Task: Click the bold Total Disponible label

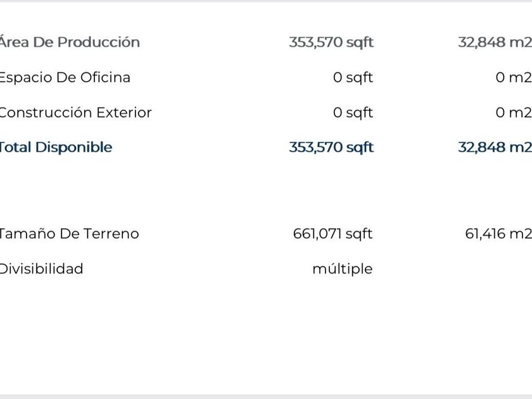Action: point(55,148)
